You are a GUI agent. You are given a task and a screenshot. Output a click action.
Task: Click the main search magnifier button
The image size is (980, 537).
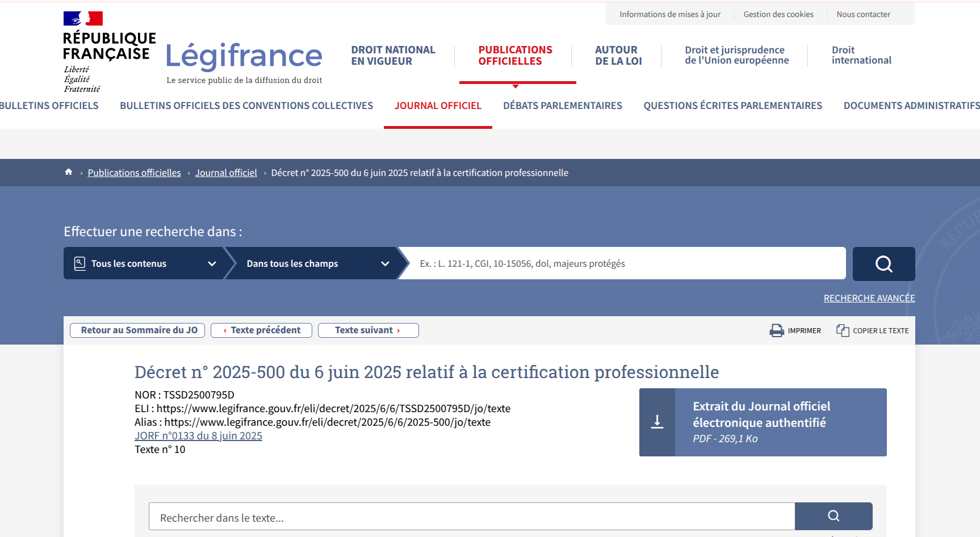tap(883, 263)
